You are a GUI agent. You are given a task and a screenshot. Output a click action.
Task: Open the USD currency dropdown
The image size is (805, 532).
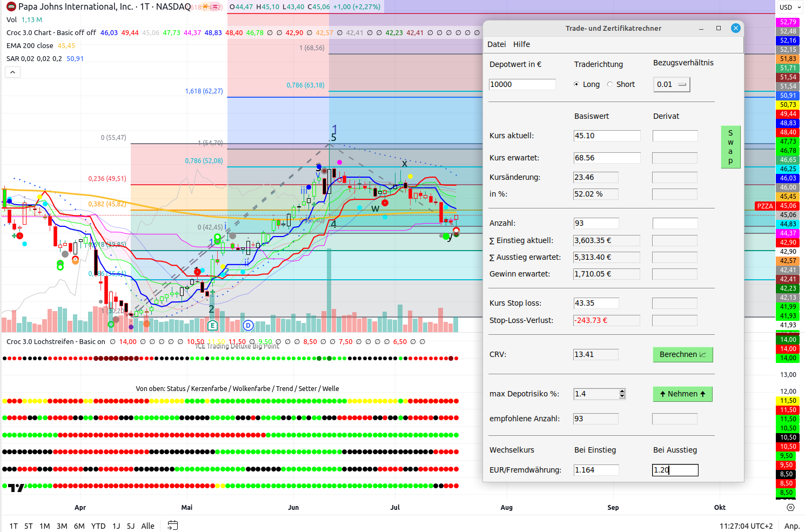[790, 7]
